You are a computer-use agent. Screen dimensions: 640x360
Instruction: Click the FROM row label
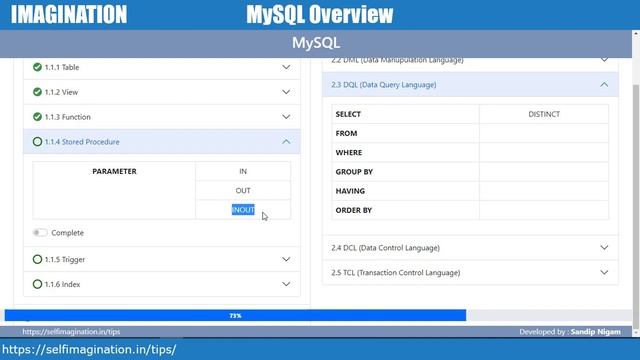pos(346,133)
